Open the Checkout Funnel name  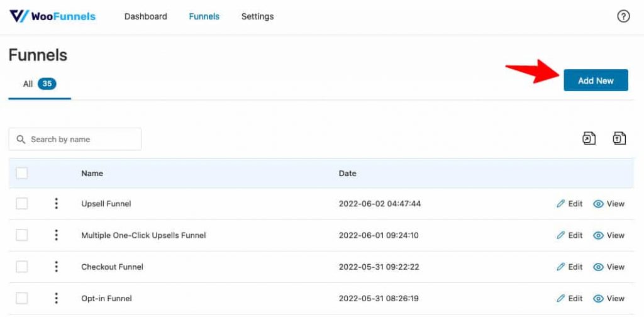[112, 267]
